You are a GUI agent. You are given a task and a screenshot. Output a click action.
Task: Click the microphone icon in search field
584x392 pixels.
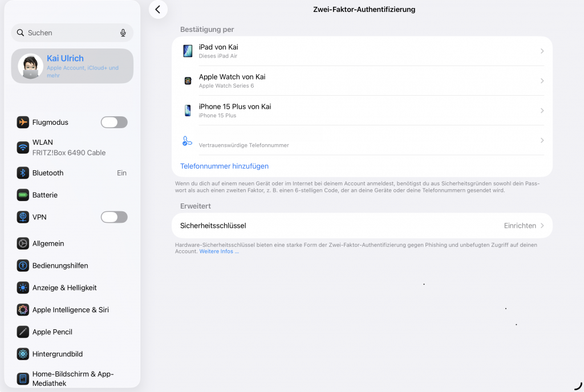pyautogui.click(x=123, y=33)
